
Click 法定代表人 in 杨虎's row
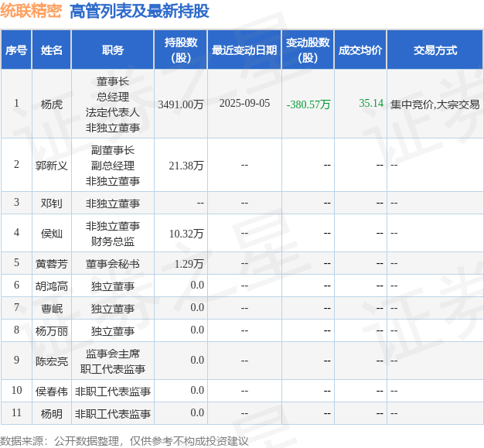click(x=113, y=112)
